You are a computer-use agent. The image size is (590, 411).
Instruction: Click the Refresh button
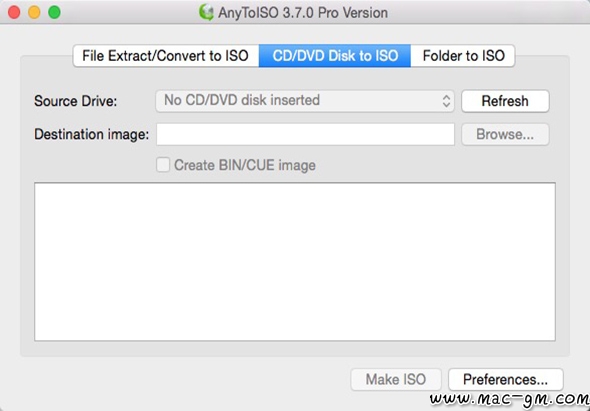505,101
